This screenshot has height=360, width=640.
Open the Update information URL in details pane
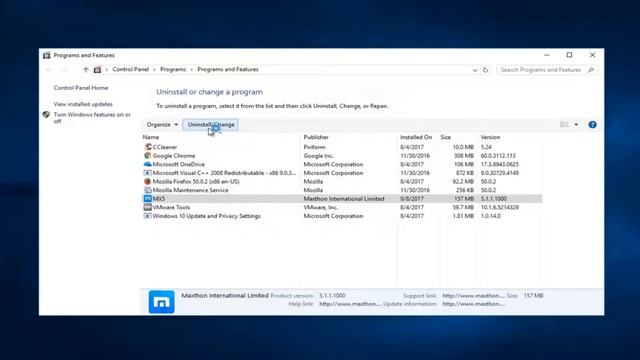pyautogui.click(x=473, y=304)
